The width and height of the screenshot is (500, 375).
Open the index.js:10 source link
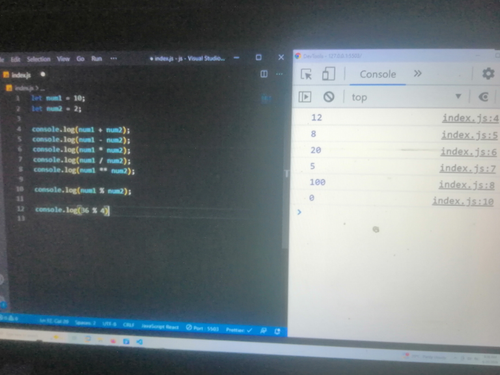463,201
